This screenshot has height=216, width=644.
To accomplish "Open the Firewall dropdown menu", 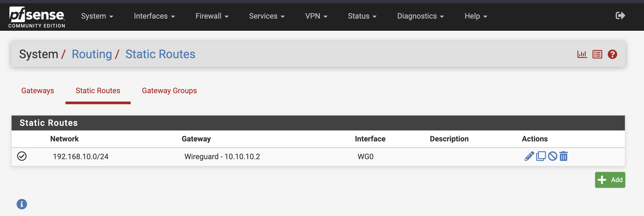I will tap(212, 16).
